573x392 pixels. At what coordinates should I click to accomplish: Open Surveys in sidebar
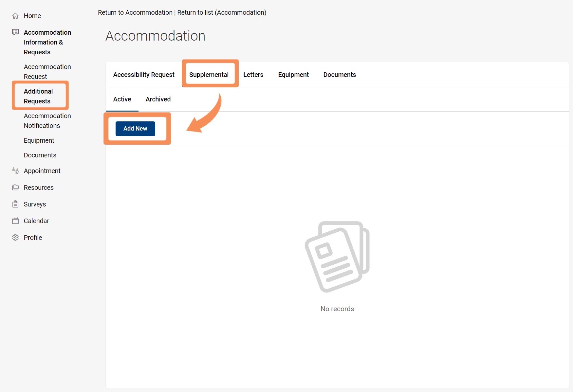point(35,204)
